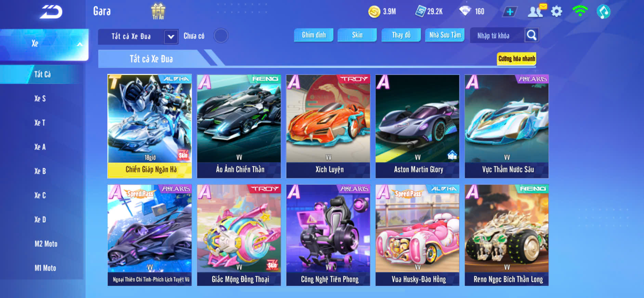
Task: Toggle the Chưa có filter circle
Action: tap(221, 36)
